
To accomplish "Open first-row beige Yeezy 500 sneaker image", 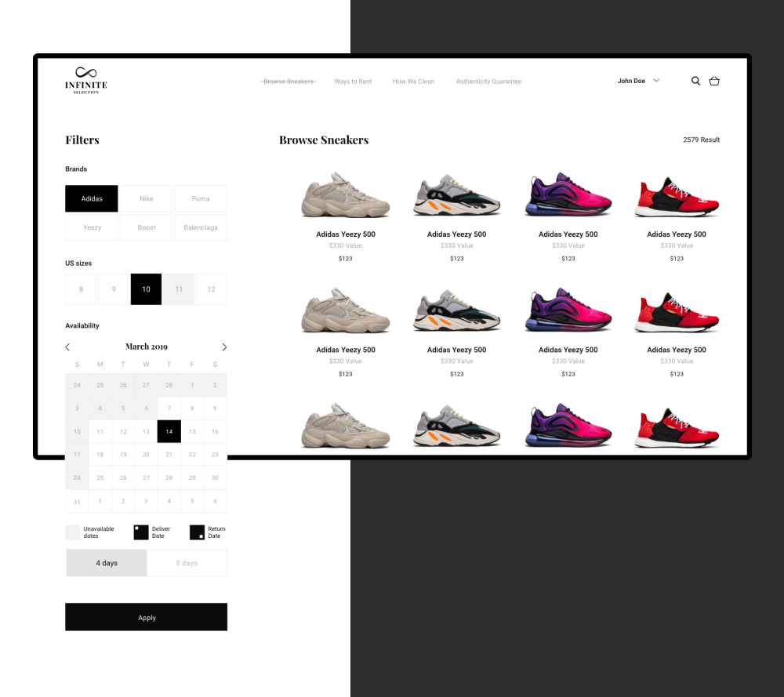I will tap(346, 195).
